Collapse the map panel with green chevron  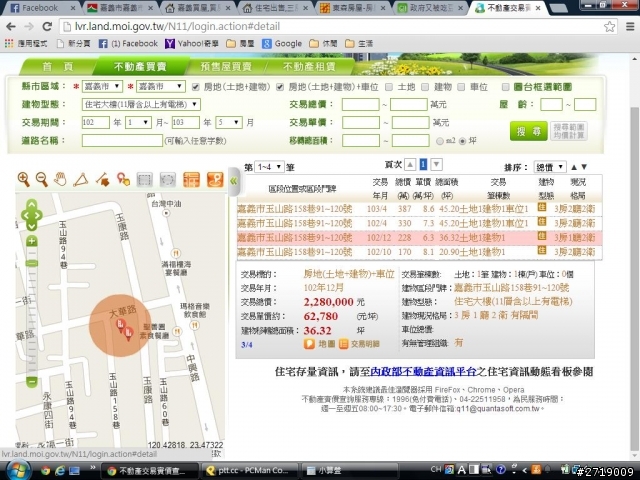click(233, 181)
